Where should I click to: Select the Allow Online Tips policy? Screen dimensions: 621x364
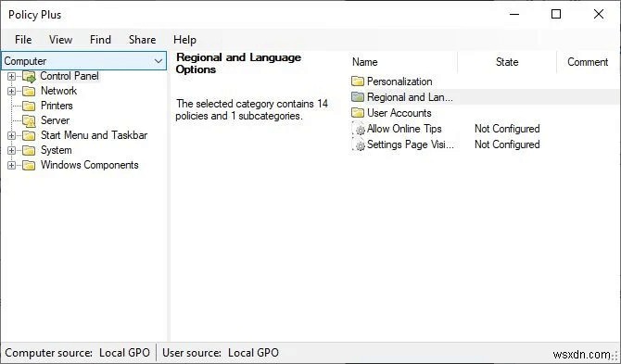pyautogui.click(x=404, y=129)
